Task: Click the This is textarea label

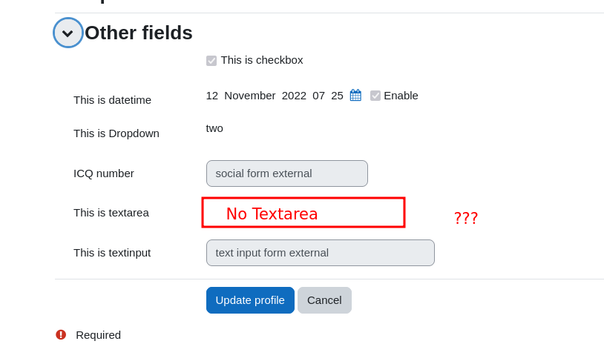Action: [x=111, y=213]
